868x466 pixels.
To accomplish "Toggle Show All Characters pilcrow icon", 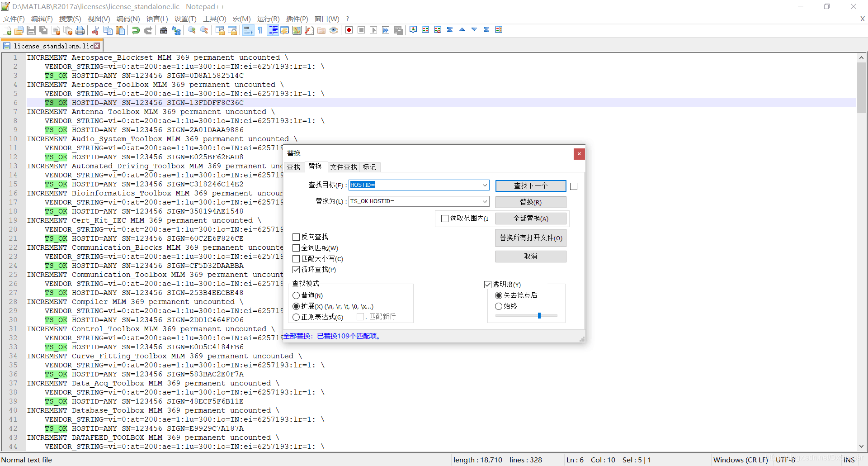I will click(x=260, y=30).
